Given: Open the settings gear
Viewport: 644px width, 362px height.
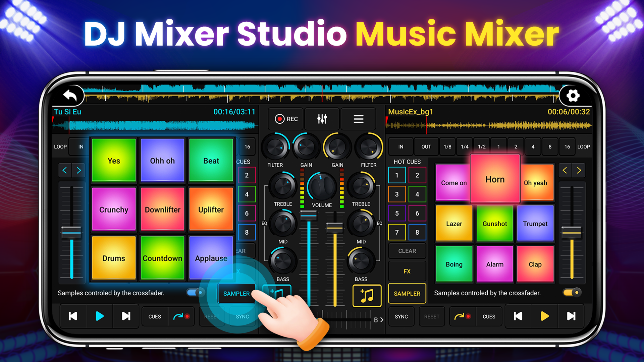Looking at the screenshot, I should [573, 96].
